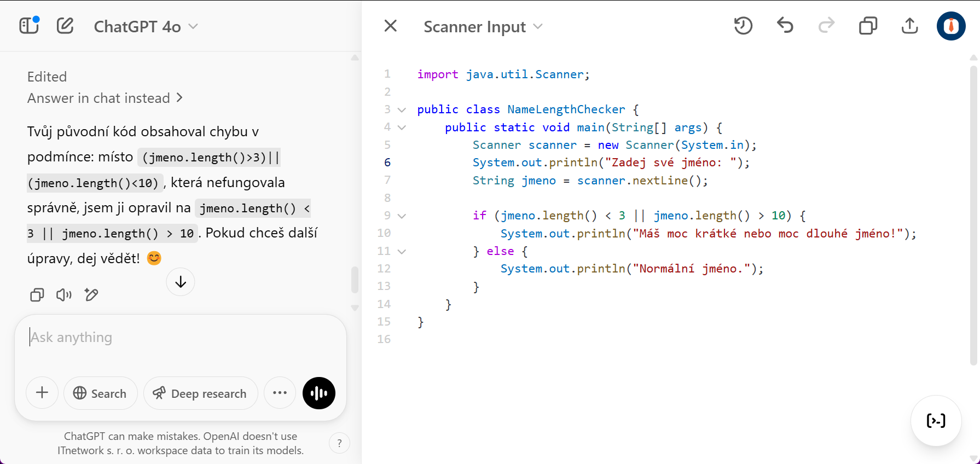Close the Scanner Input canvas
The height and width of the screenshot is (464, 980).
pos(390,26)
